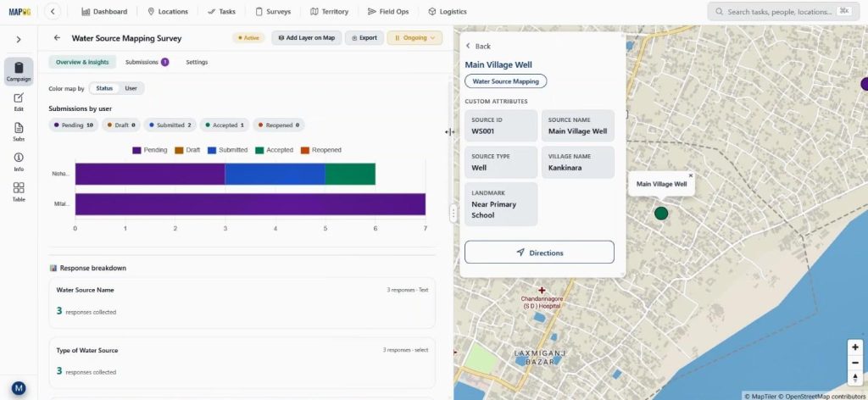Screen dimensions: 868x400
Task: Switch to the Submissions tab
Action: [x=147, y=62]
